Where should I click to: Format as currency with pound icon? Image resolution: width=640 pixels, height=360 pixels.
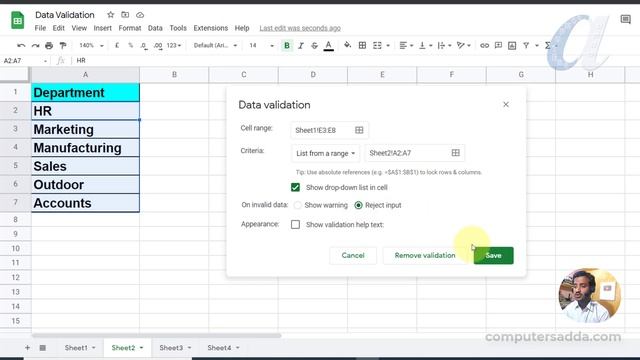coord(117,45)
